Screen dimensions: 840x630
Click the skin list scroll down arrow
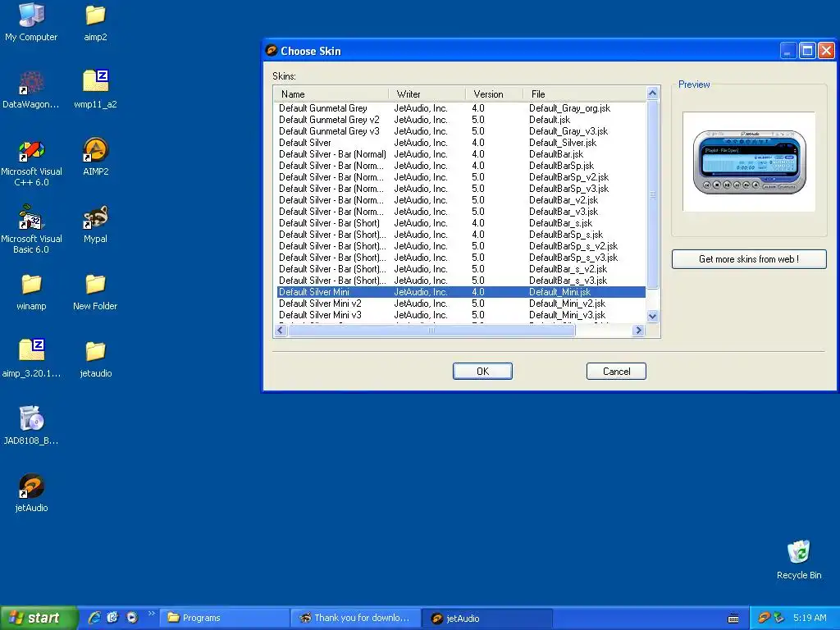pos(652,316)
